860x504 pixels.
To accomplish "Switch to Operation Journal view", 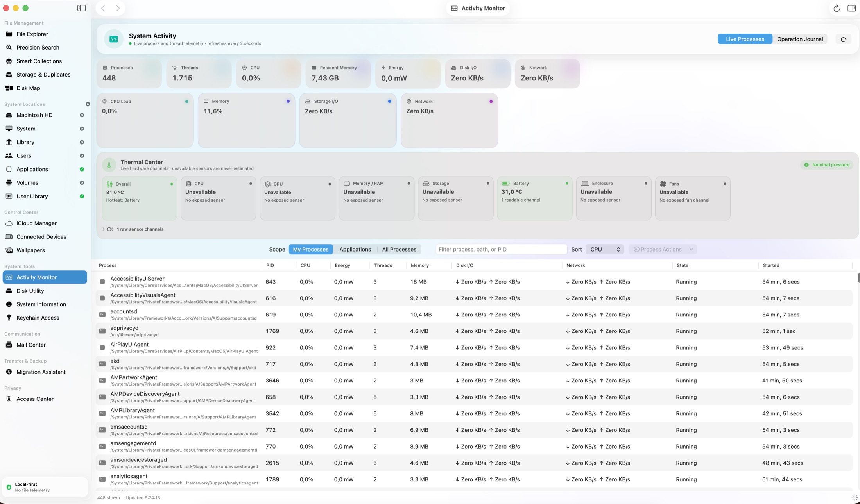I will coord(800,39).
